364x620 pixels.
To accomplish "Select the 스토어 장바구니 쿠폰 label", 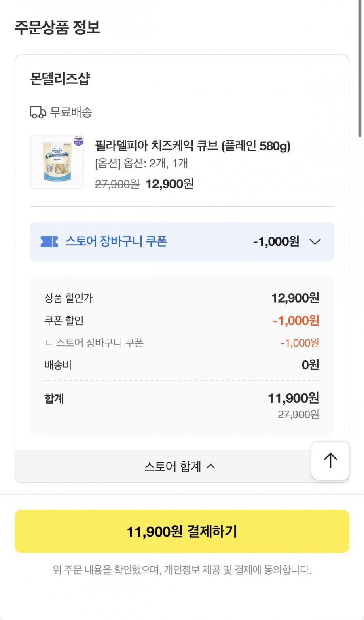I will click(x=116, y=241).
